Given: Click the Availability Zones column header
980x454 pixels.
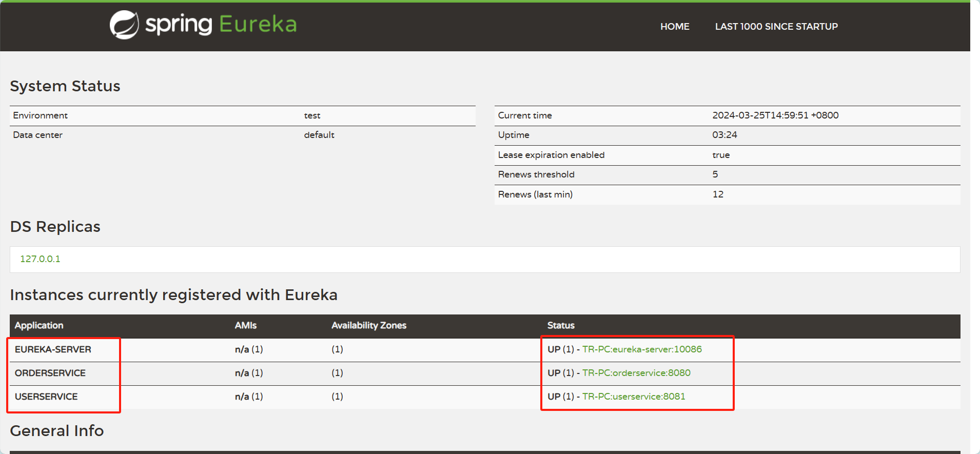Looking at the screenshot, I should [369, 325].
